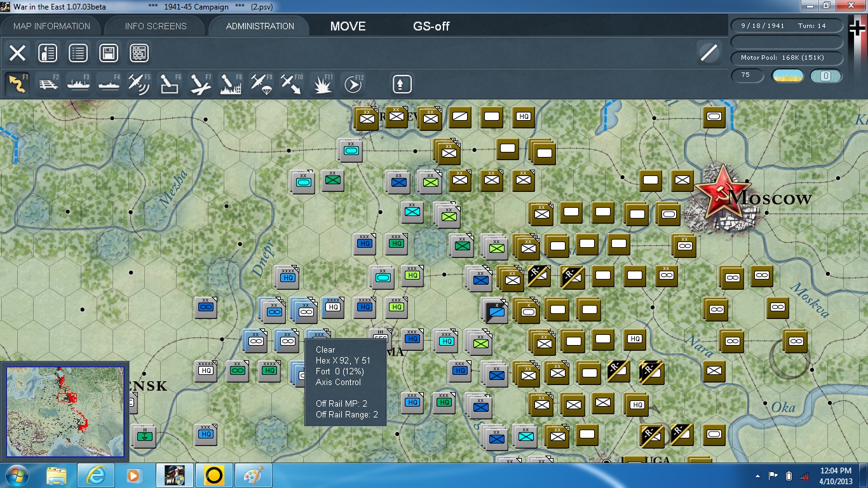Click the MOVE mode label
The width and height of the screenshot is (868, 488).
point(348,26)
